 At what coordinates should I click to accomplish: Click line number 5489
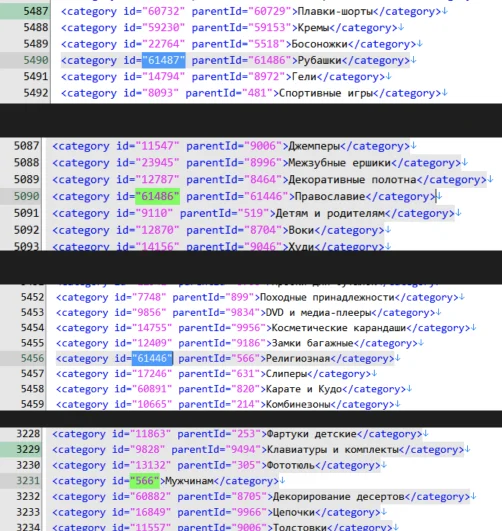pyautogui.click(x=36, y=44)
